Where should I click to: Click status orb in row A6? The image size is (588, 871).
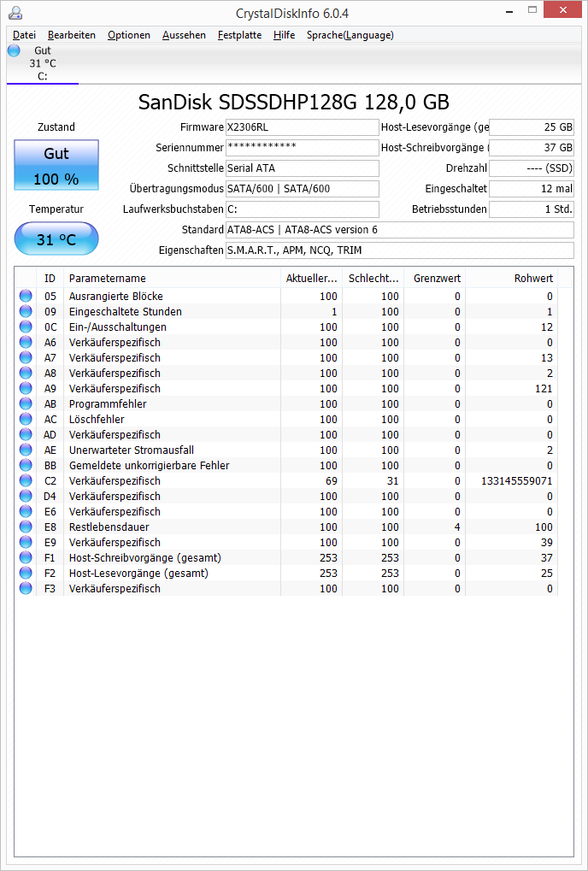[26, 342]
